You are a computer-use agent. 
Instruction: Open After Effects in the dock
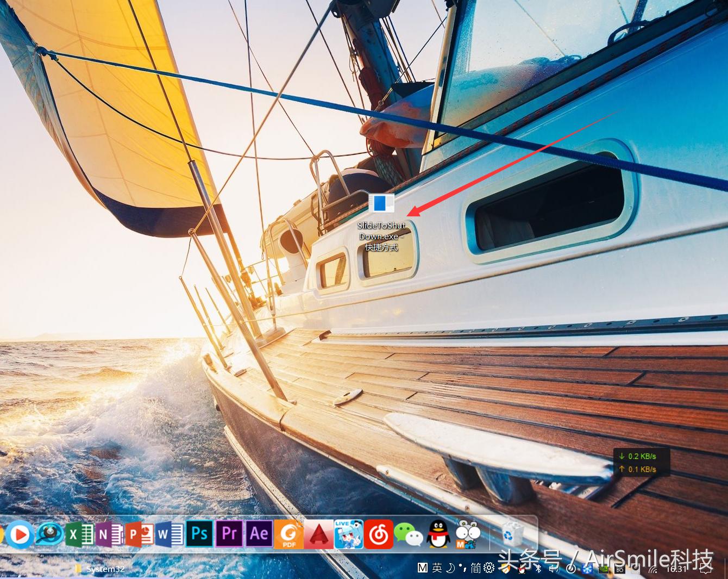(x=258, y=534)
